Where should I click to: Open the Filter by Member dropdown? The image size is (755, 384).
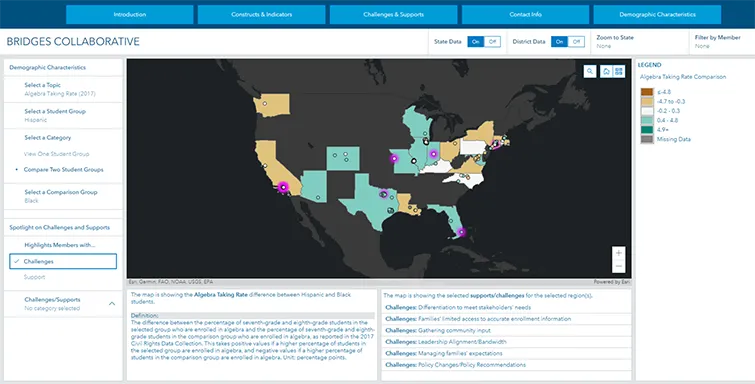point(721,42)
